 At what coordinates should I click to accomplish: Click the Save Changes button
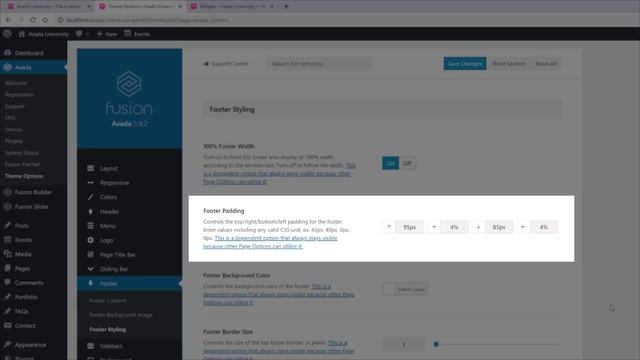pyautogui.click(x=465, y=64)
